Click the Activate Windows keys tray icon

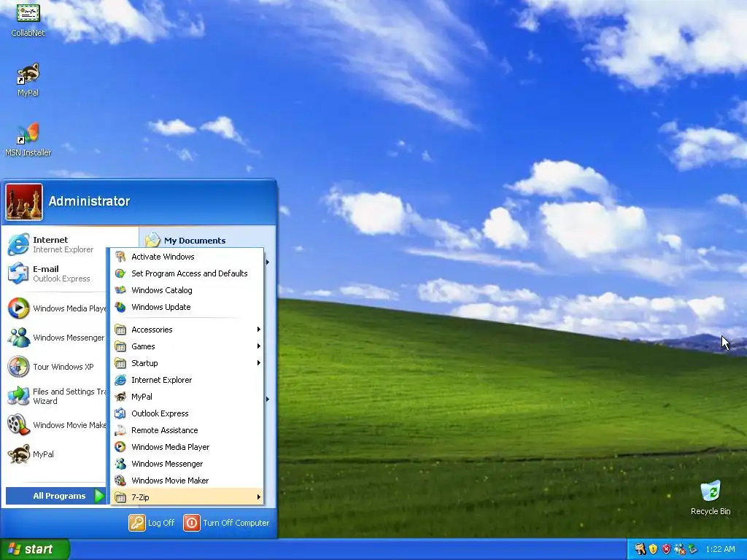[x=640, y=549]
